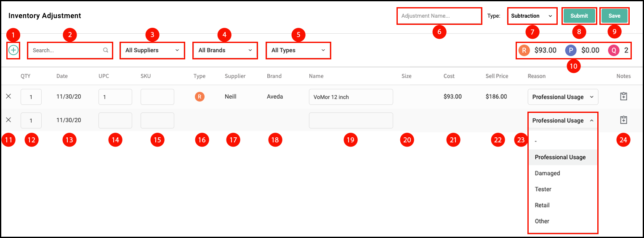
Task: Click the orange R retail total badge
Action: pyautogui.click(x=524, y=50)
